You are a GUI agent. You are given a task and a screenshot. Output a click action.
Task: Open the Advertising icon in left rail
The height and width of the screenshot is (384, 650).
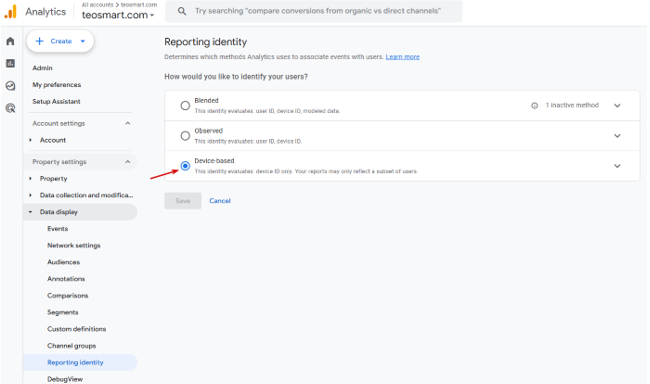10,108
